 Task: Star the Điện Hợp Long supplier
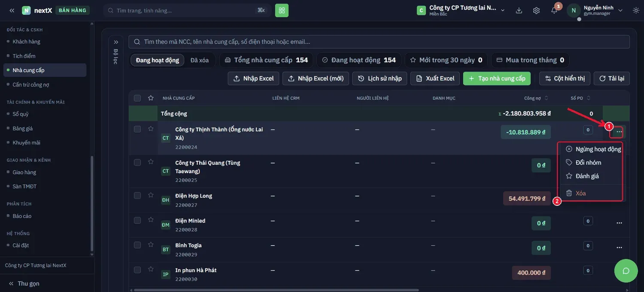pos(151,195)
